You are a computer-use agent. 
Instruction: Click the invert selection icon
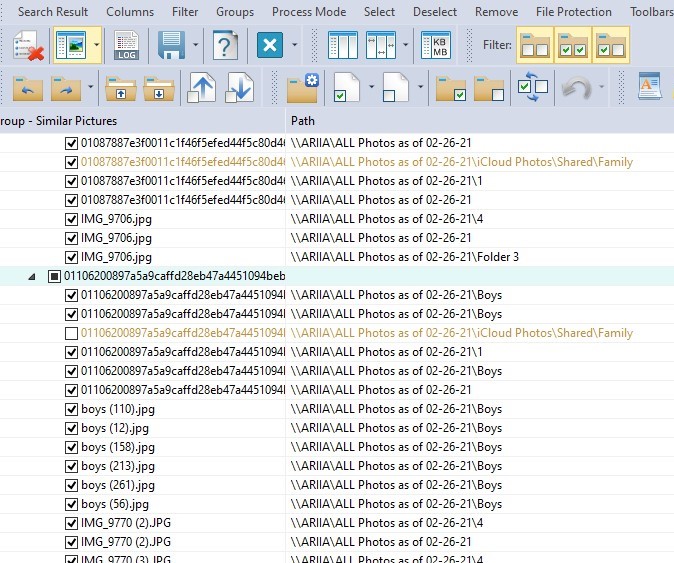point(532,88)
